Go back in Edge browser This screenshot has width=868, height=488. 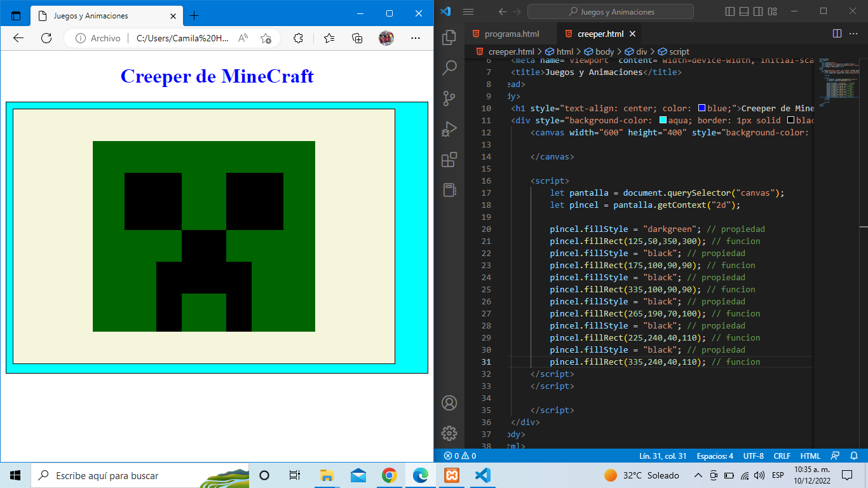coord(18,38)
